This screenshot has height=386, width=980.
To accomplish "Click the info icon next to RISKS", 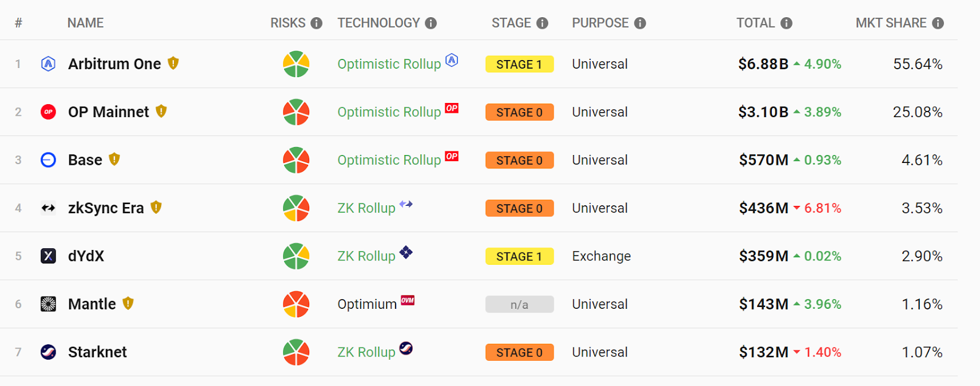I will [x=316, y=23].
